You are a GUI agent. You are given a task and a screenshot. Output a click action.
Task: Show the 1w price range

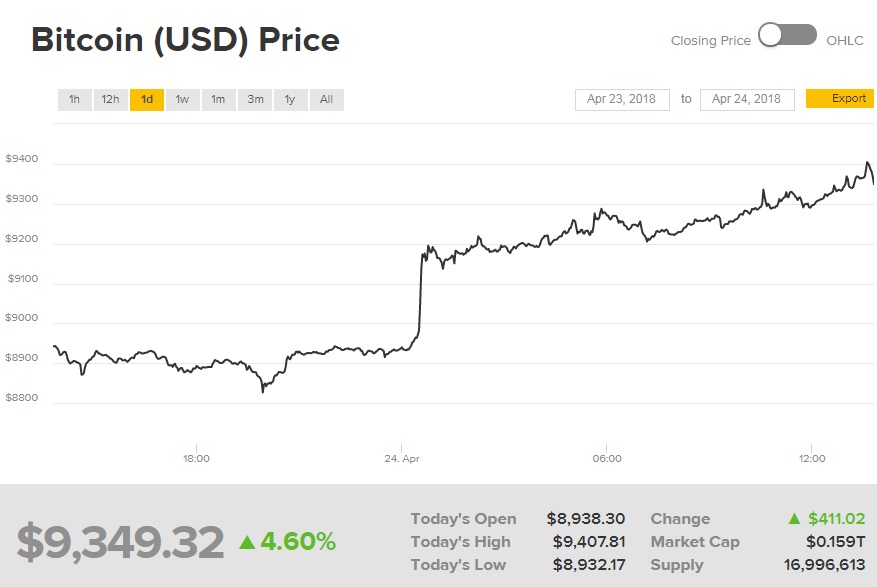182,99
